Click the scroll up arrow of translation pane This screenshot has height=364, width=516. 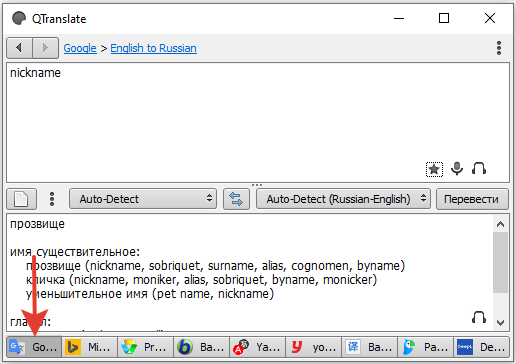(500, 224)
